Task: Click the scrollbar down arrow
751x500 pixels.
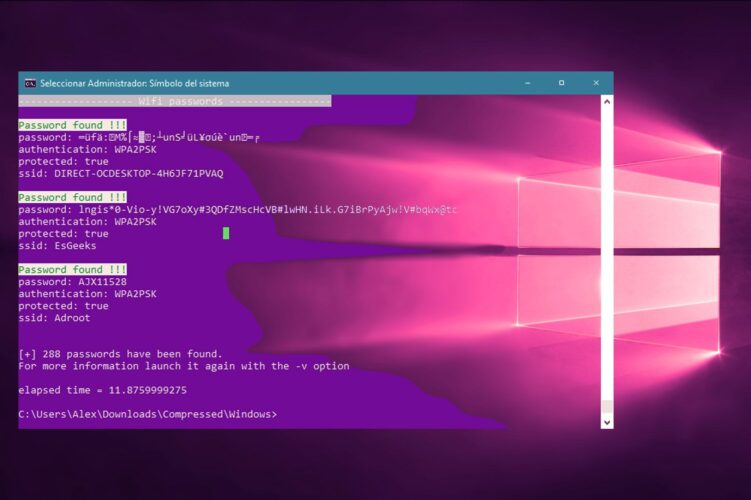Action: (x=606, y=422)
